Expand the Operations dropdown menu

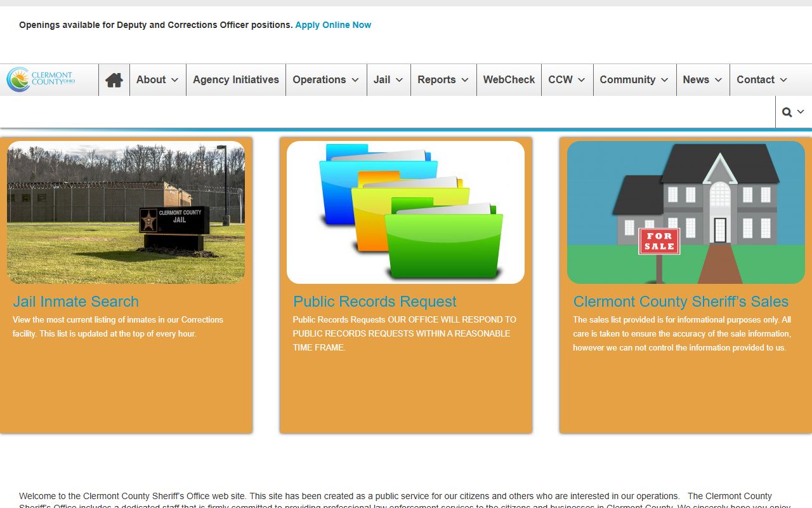[325, 80]
